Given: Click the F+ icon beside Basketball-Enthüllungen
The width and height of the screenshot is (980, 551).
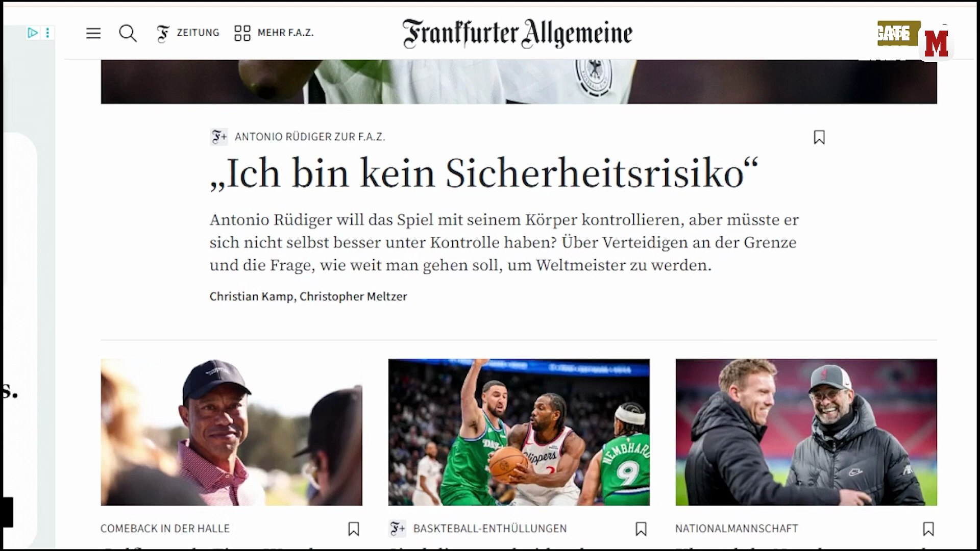Looking at the screenshot, I should point(397,529).
